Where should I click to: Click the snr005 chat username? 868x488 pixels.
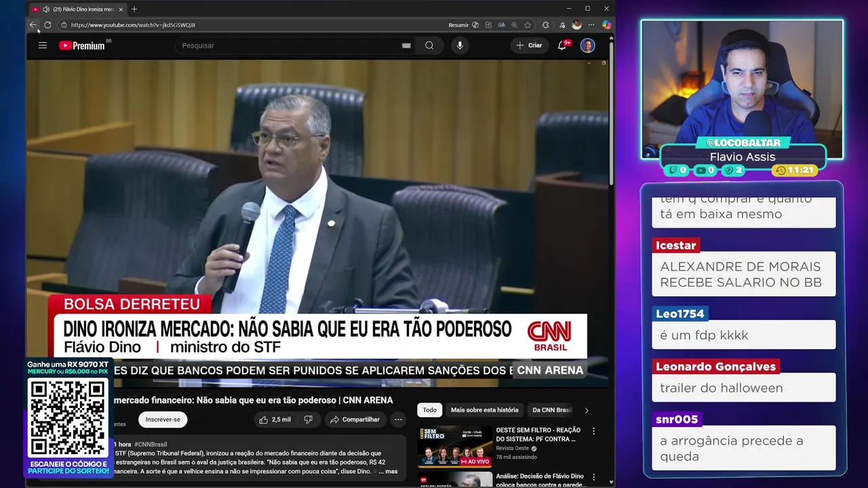click(677, 420)
